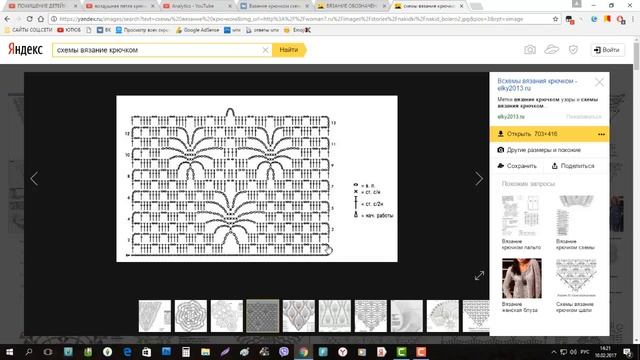This screenshot has height=360, width=640.
Task: Switch the keyboard language РУС indicator
Action: [x=585, y=352]
